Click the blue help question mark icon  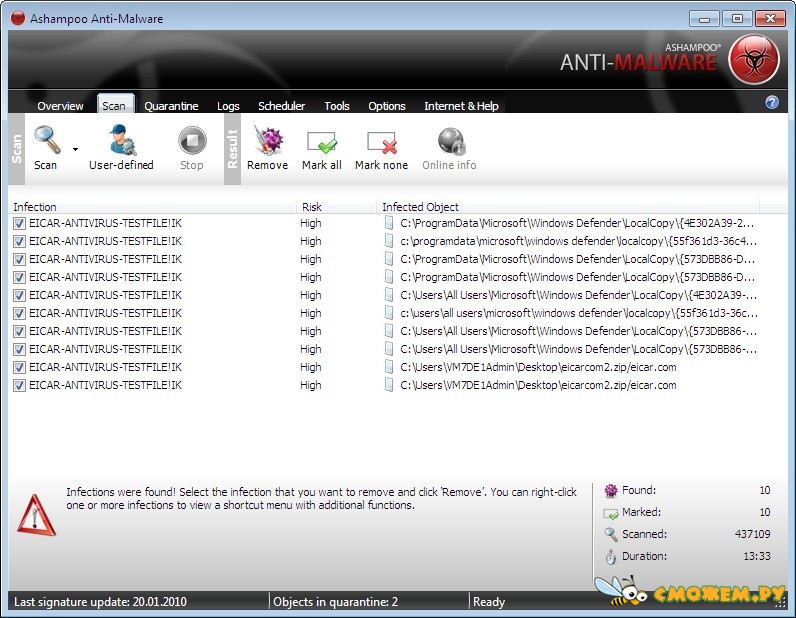[772, 103]
